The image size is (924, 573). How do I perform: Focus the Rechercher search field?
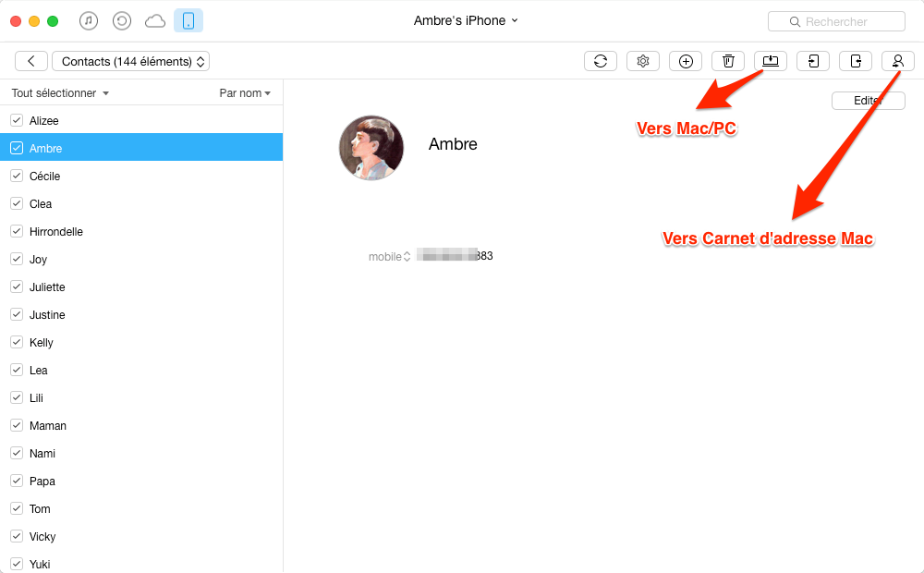837,22
